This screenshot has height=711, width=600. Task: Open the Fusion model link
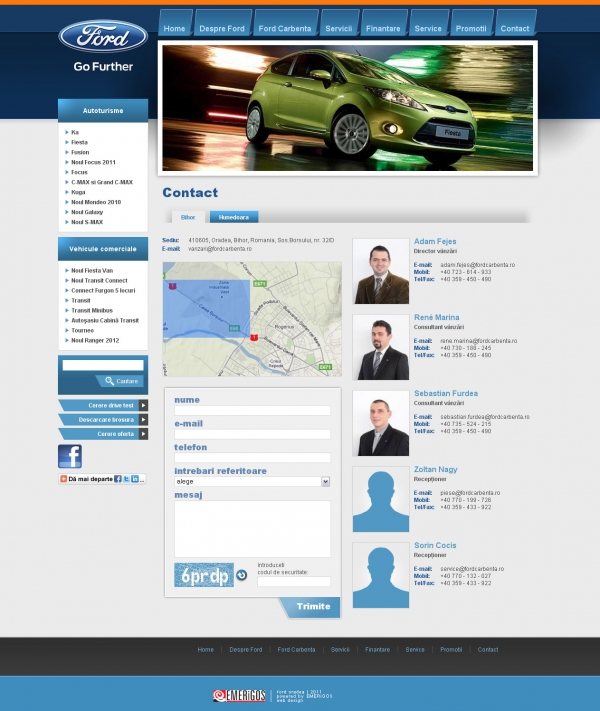pyautogui.click(x=80, y=152)
